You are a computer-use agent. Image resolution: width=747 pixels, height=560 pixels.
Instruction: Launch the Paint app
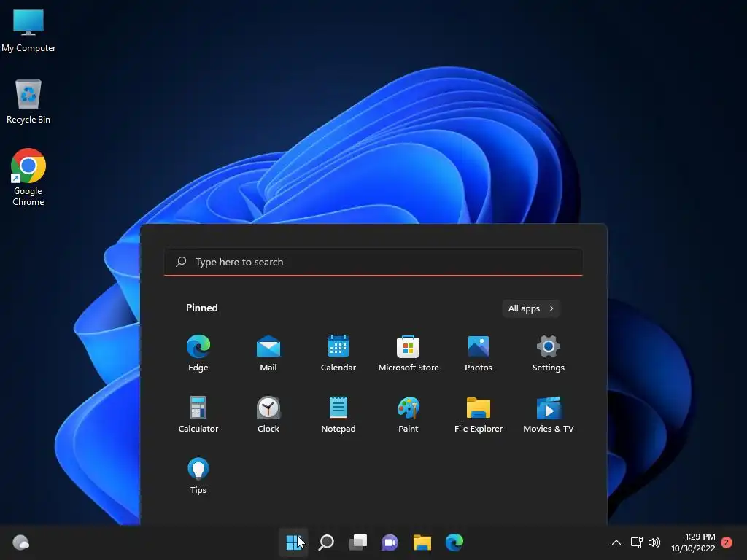[409, 414]
